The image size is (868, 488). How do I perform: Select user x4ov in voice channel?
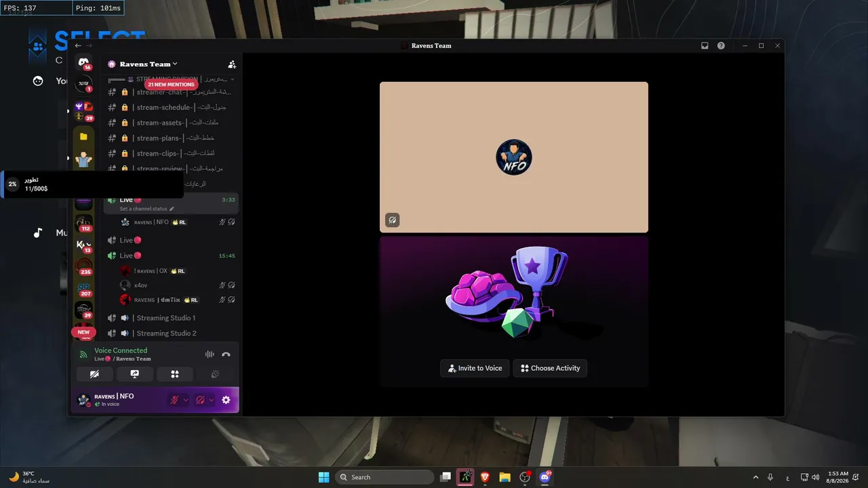tap(178, 285)
